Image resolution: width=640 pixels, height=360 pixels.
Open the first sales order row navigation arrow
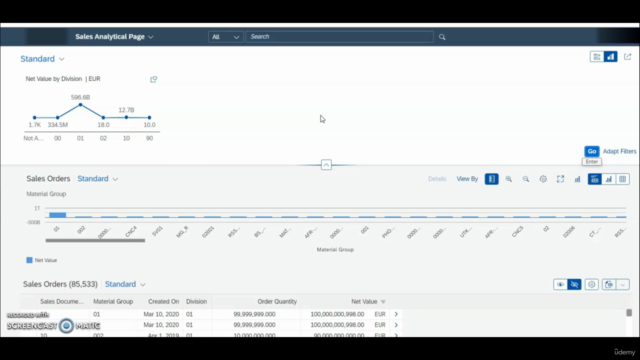[396, 314]
